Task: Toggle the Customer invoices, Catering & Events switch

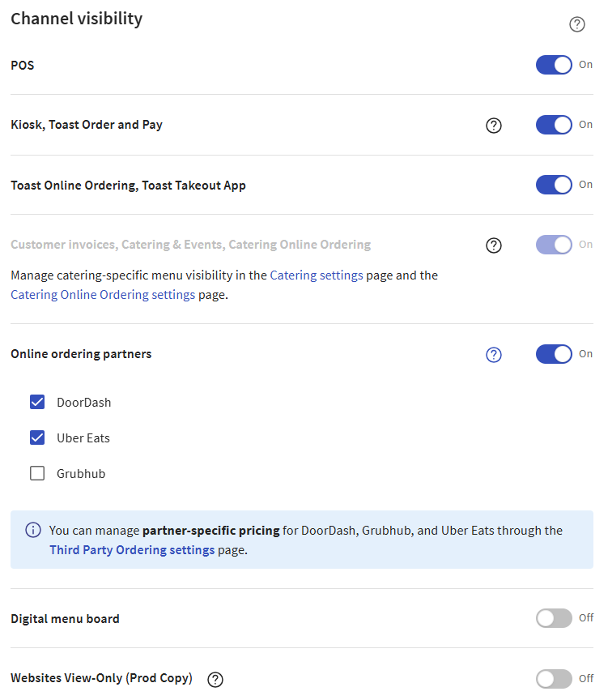Action: [554, 245]
